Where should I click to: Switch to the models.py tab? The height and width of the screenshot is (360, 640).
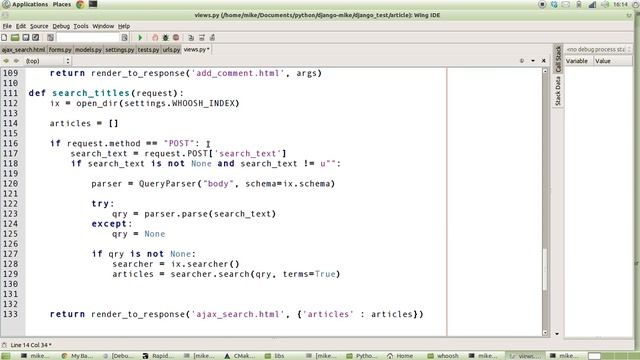88,50
